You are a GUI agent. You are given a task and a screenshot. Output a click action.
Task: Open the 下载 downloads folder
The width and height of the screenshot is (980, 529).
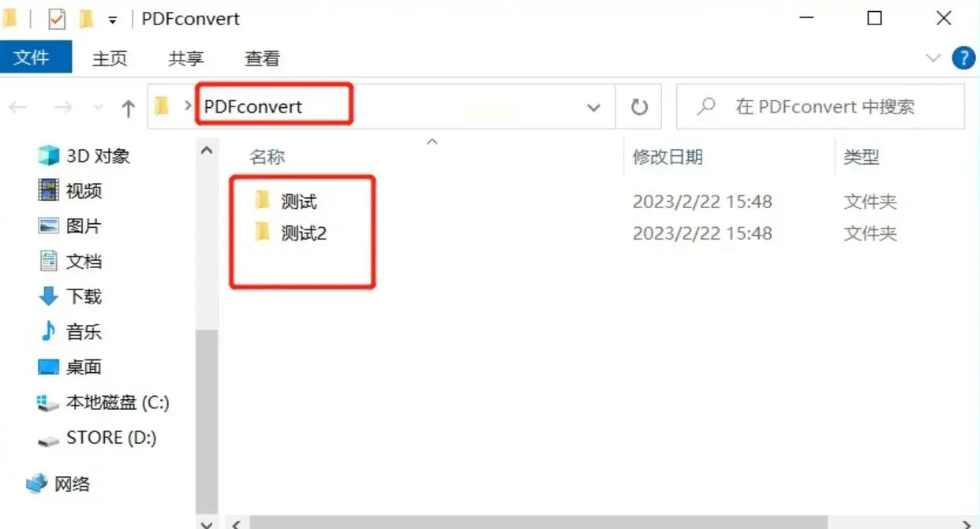click(70, 296)
